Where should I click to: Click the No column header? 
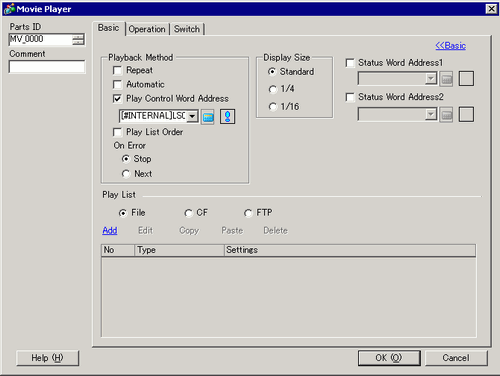[x=118, y=250]
